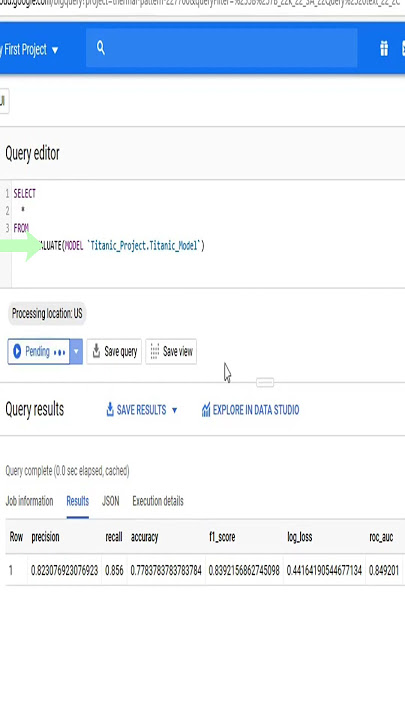Viewport: 405px width, 720px height.
Task: Click the Save view grid icon
Action: [155, 351]
